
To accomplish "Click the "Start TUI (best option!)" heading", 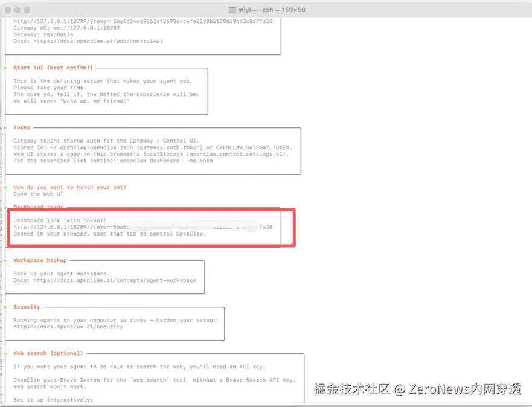I will (53, 68).
